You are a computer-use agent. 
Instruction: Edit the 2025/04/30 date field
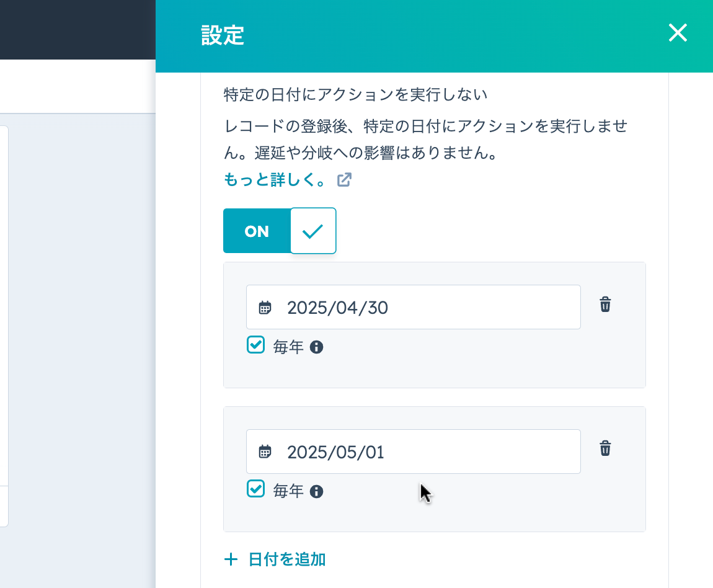click(x=414, y=307)
